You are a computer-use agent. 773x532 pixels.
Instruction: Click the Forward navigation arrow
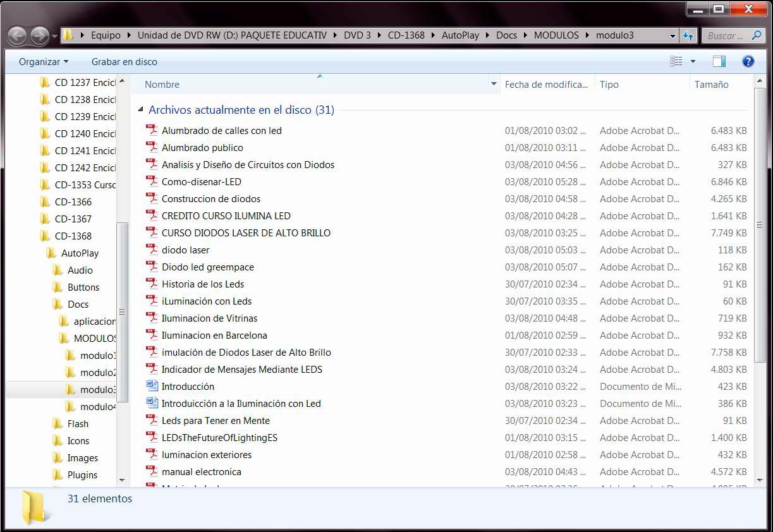pos(40,35)
